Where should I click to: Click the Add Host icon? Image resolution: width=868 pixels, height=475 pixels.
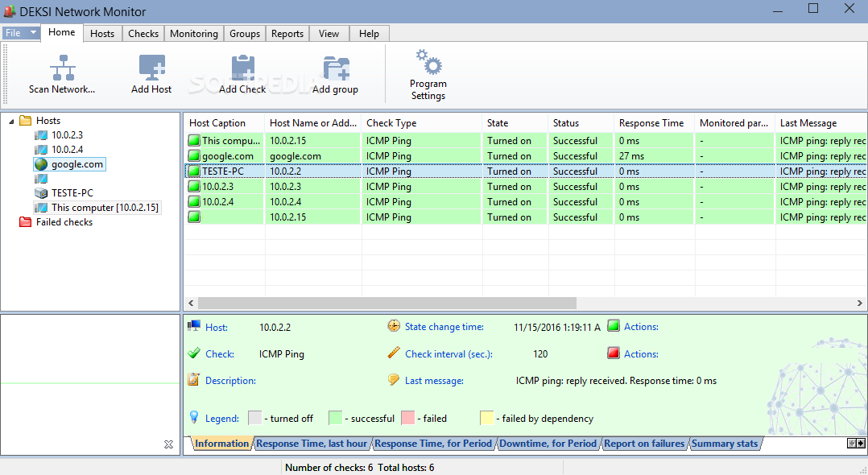pyautogui.click(x=151, y=68)
